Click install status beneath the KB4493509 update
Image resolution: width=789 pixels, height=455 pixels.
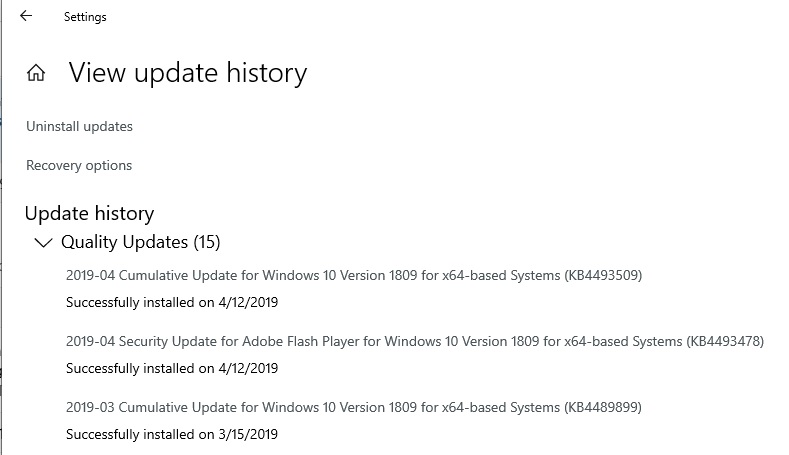pos(172,301)
